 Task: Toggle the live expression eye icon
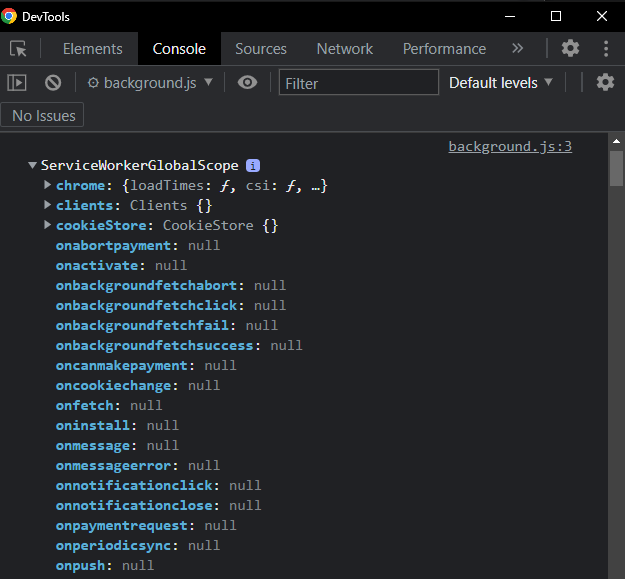(x=247, y=83)
